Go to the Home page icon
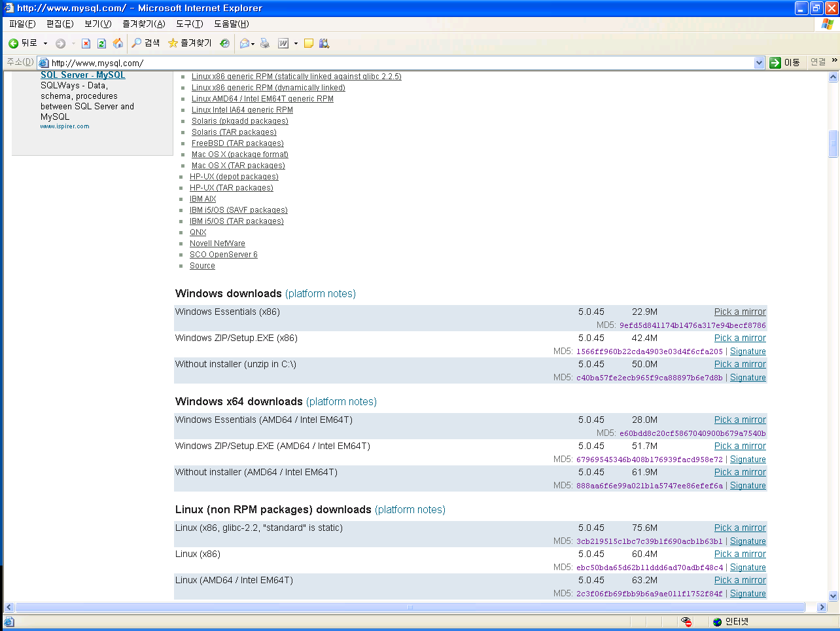This screenshot has height=631, width=840. (x=118, y=43)
